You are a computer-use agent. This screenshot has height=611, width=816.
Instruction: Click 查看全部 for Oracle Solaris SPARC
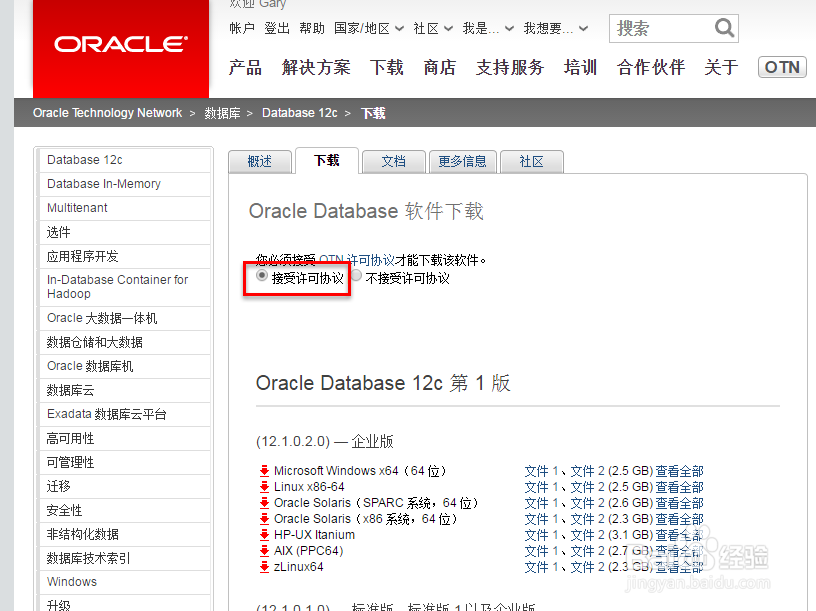(x=679, y=503)
